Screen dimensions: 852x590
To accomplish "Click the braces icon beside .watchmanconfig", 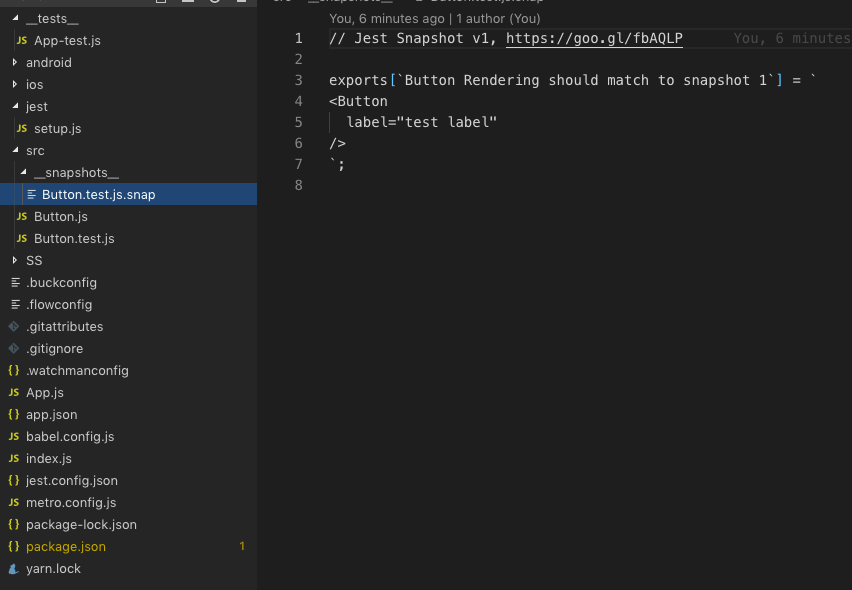I will (x=13, y=370).
